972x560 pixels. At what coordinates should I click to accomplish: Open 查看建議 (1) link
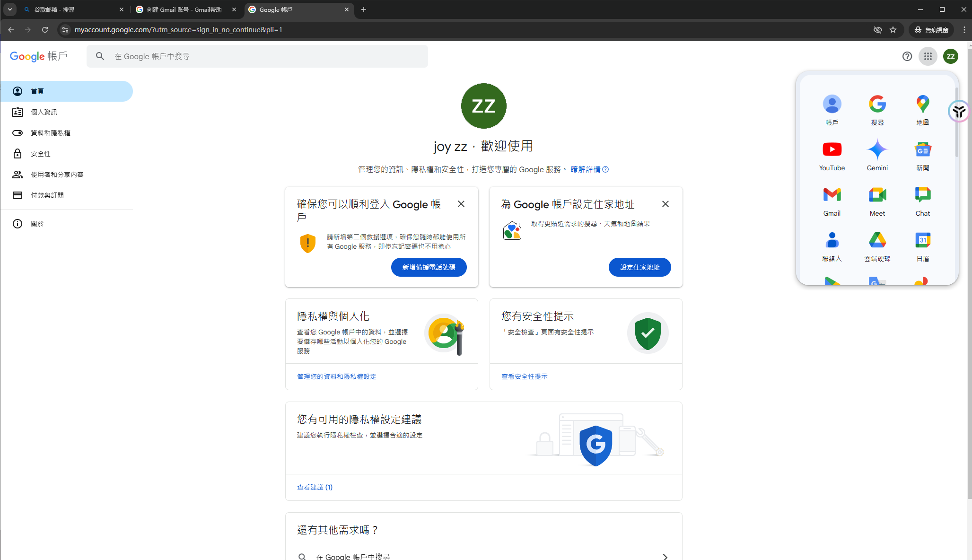(315, 487)
